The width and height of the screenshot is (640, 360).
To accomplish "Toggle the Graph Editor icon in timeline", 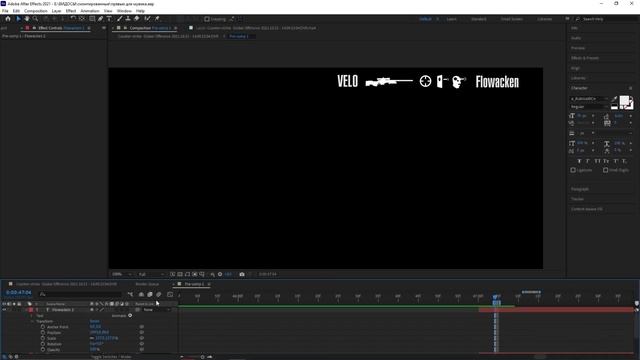I will pyautogui.click(x=170, y=294).
